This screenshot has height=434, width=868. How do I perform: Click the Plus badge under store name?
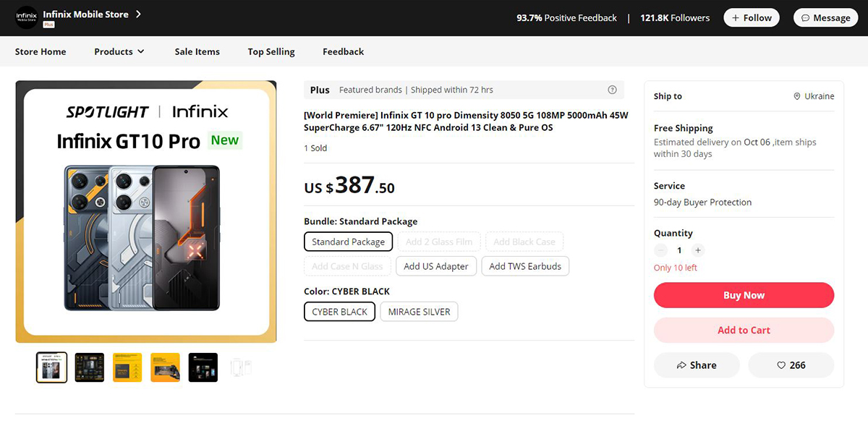[48, 25]
